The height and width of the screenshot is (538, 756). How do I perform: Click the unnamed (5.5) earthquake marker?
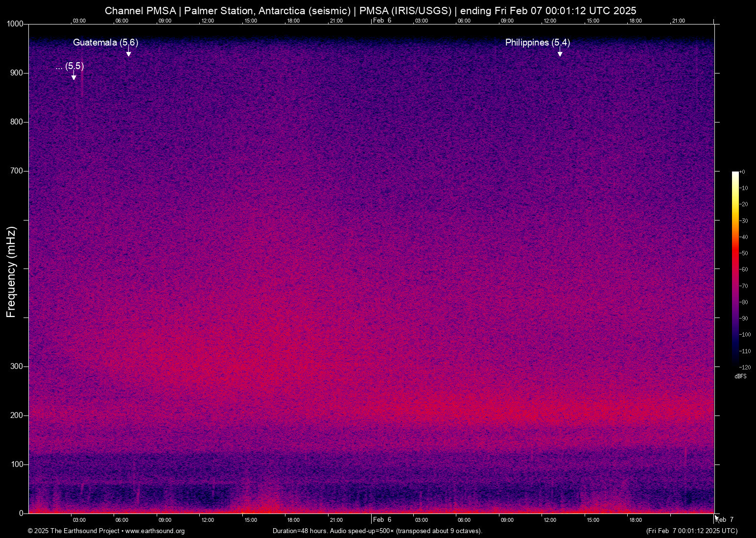click(x=70, y=66)
